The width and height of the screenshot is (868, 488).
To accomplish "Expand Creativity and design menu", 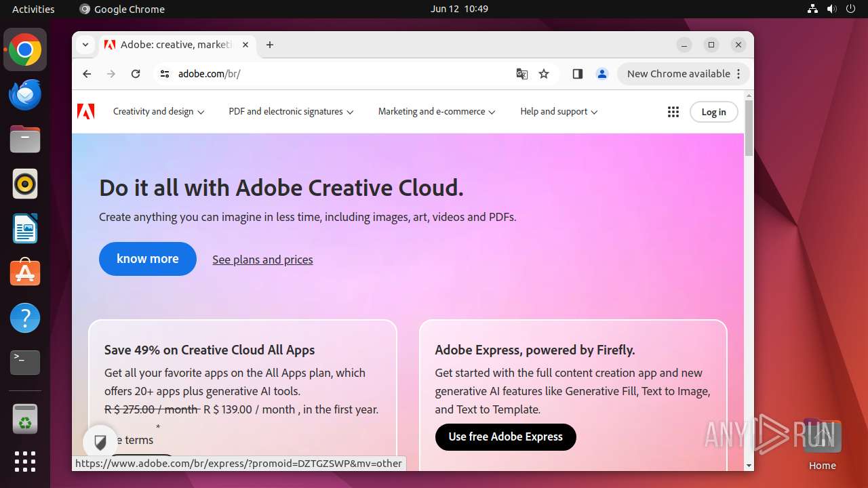I will point(159,112).
